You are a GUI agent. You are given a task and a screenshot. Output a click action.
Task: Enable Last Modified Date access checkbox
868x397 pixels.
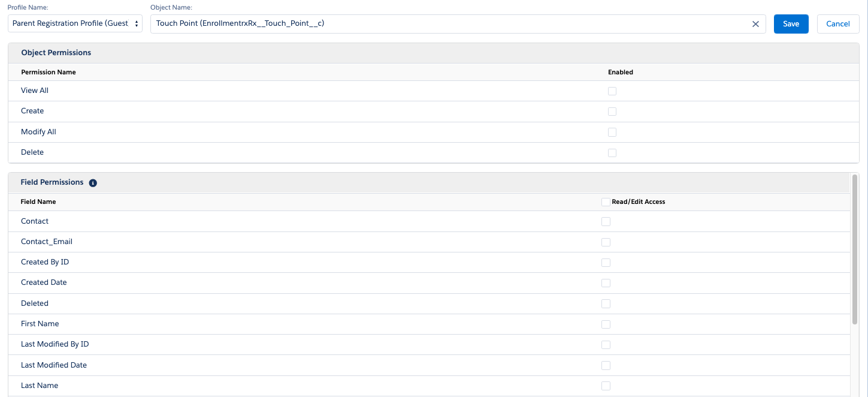(x=606, y=365)
